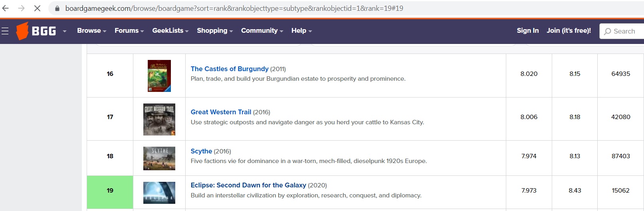Click average rating 8.15
The image size is (644, 211).
click(575, 74)
